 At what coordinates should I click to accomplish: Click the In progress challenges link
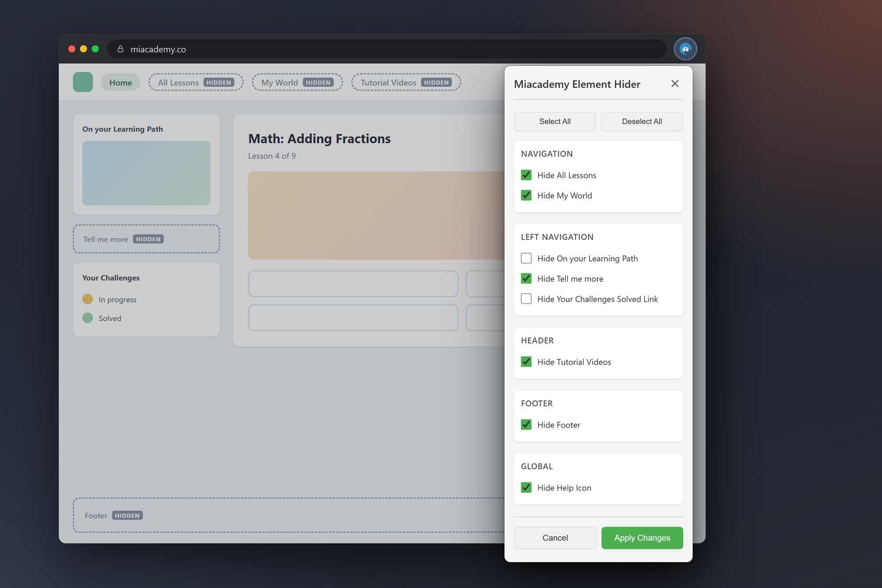(x=117, y=300)
